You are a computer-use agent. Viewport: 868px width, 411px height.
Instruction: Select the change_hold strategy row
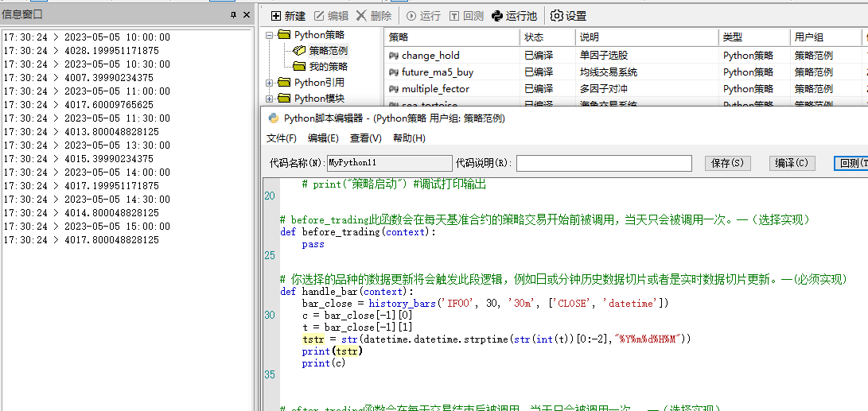tap(625, 56)
